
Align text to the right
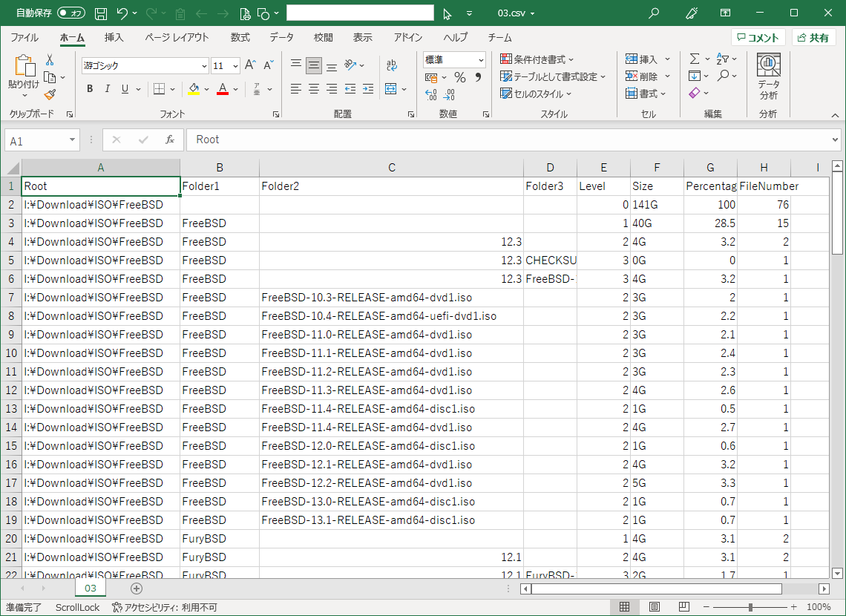pyautogui.click(x=332, y=89)
